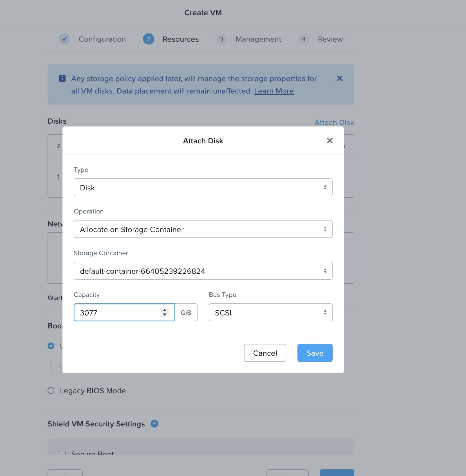Dismiss the storage policy info banner

[339, 79]
